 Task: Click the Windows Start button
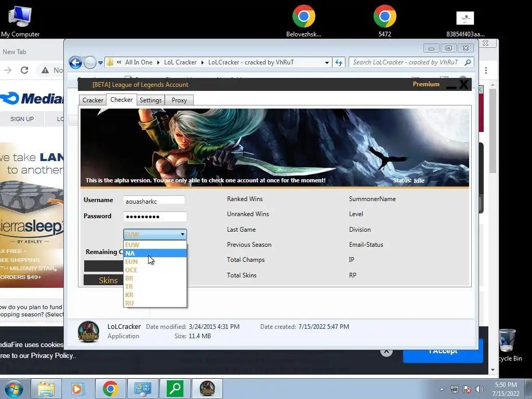14,389
